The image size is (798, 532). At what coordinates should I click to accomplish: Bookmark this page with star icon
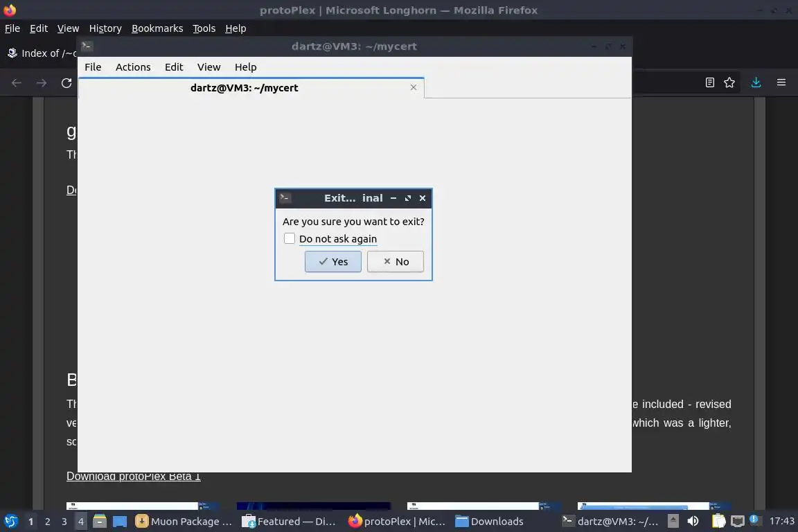pyautogui.click(x=729, y=82)
